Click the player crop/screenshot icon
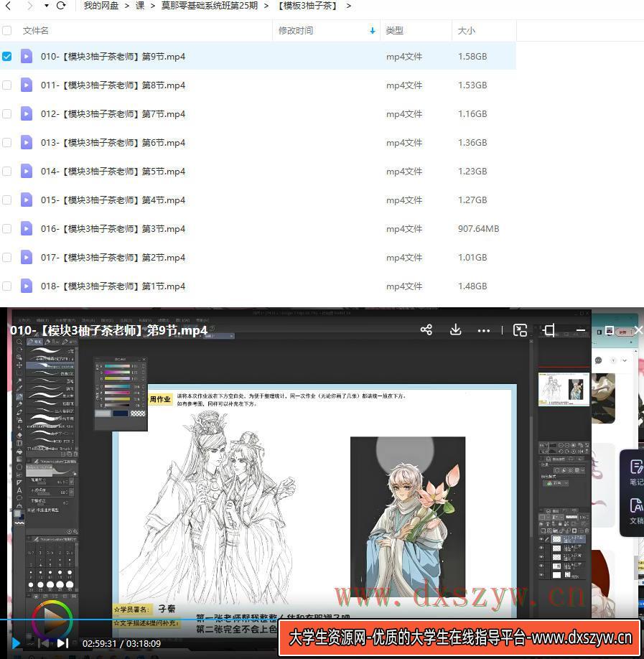 [549, 330]
